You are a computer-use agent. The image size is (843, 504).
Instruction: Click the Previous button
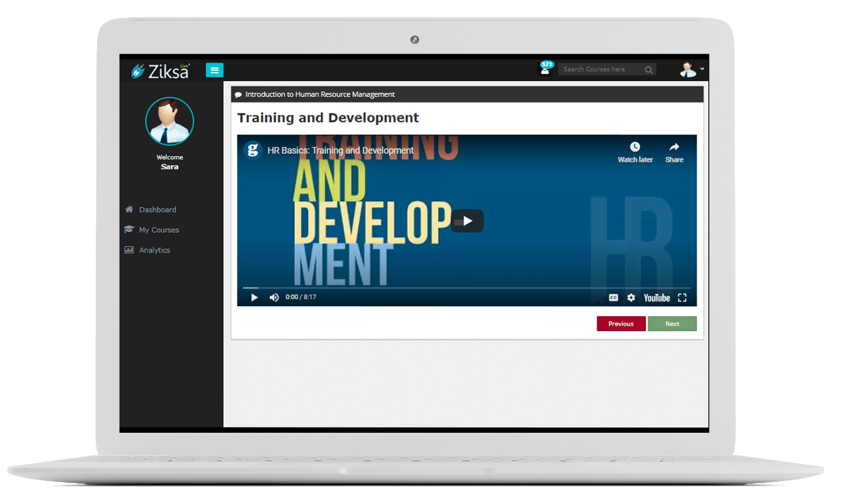(x=621, y=324)
